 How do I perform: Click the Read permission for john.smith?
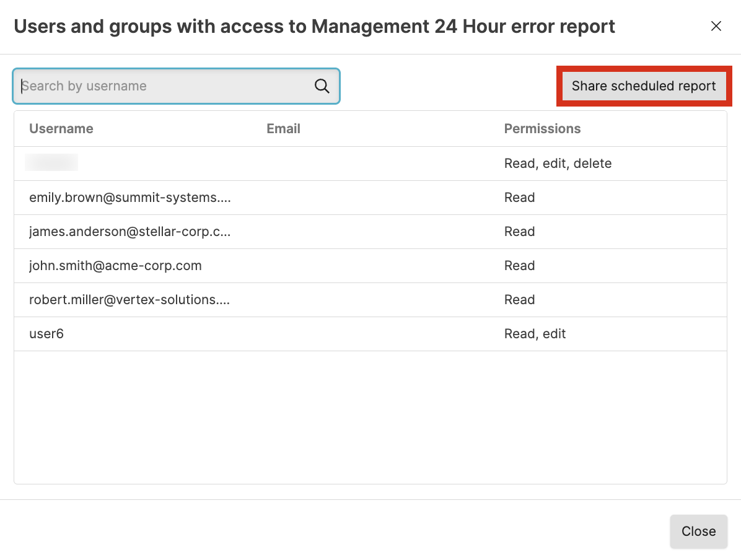pyautogui.click(x=519, y=266)
